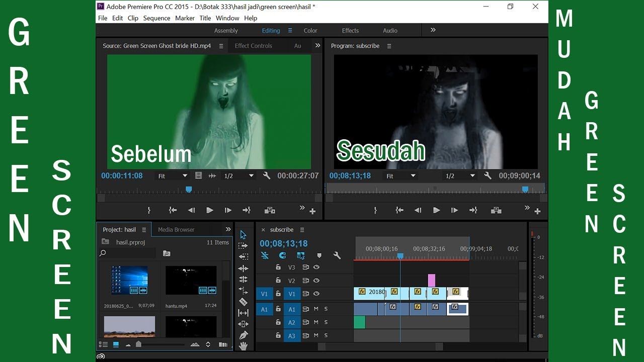Toggle sync lock on A3 track
Image resolution: width=644 pixels, height=362 pixels.
[x=305, y=336]
